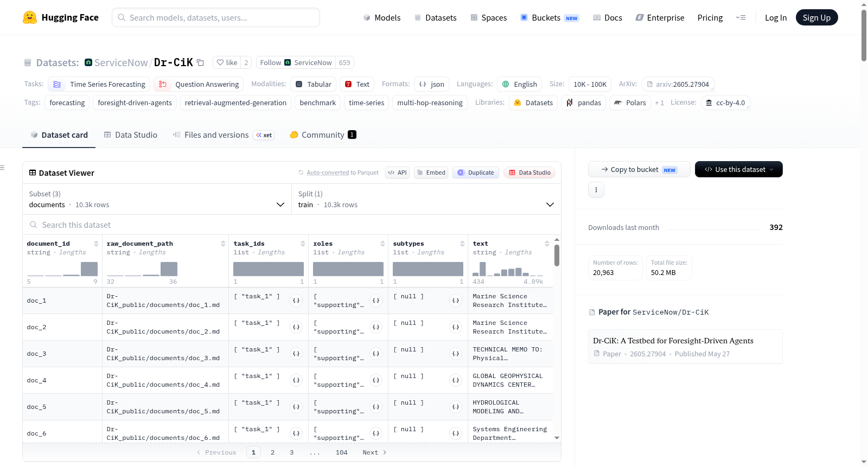Viewport: 868px width, 467px height.
Task: Go to page 2 of results
Action: 272,452
